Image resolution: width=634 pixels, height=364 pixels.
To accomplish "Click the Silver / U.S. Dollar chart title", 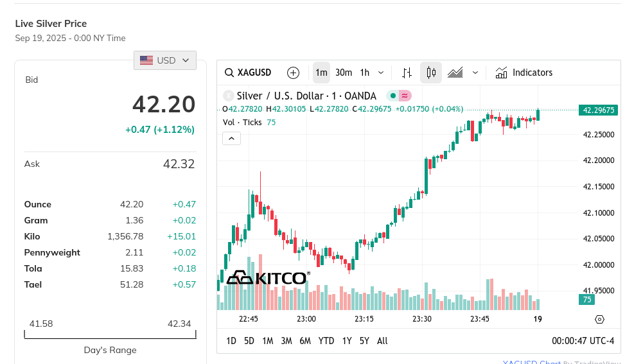I will pos(306,96).
